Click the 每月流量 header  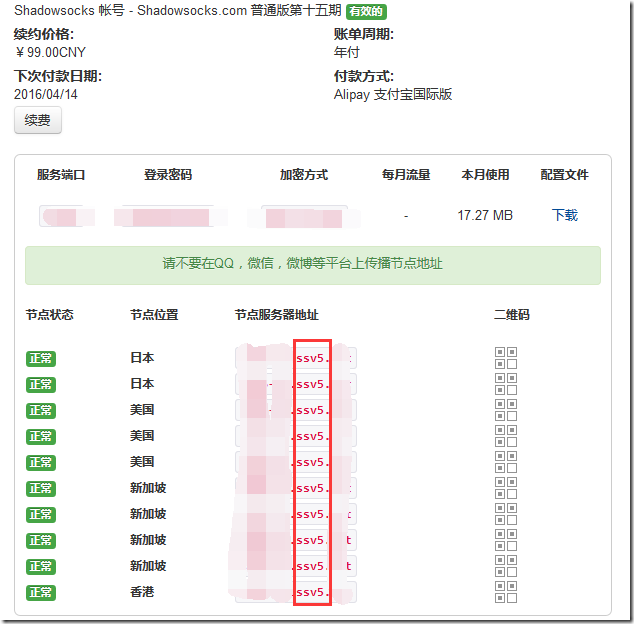[406, 175]
